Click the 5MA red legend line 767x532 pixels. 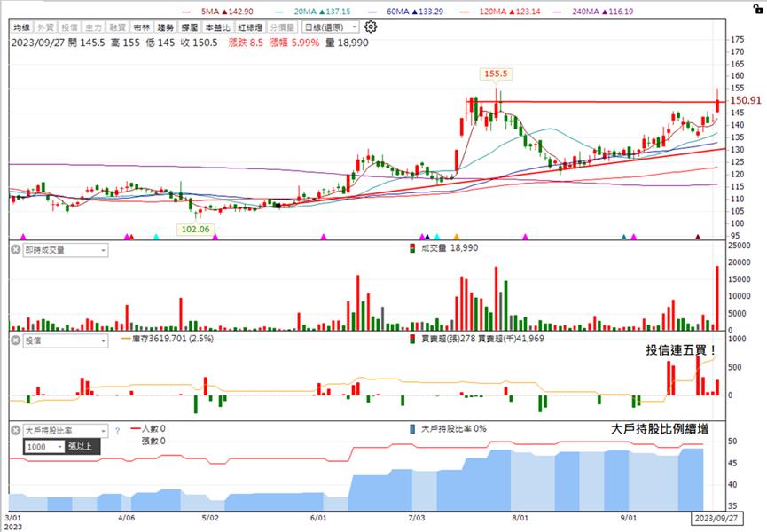click(x=186, y=12)
